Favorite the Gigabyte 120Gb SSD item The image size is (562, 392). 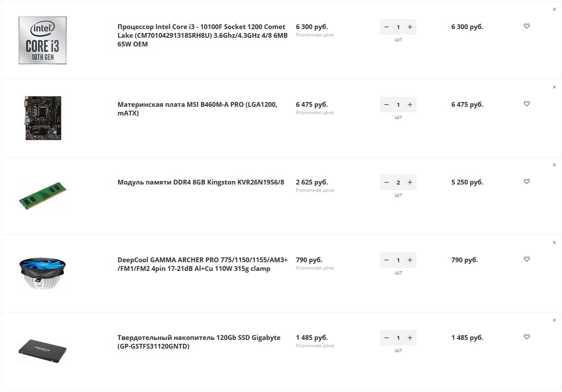pos(527,337)
